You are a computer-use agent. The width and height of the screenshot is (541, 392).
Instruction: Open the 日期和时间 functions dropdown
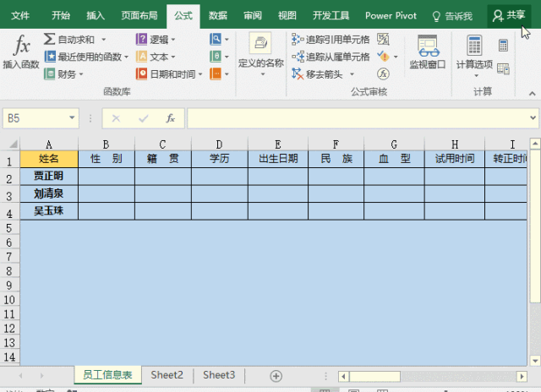199,73
